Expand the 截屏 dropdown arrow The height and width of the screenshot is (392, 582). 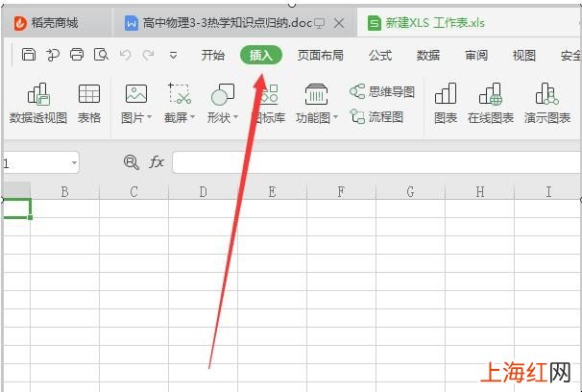(193, 117)
